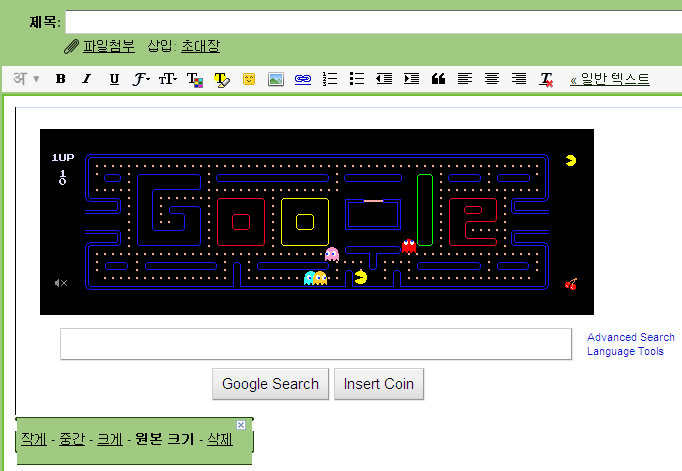Image resolution: width=682 pixels, height=471 pixels.
Task: Open the Advanced Search link
Action: [x=631, y=337]
